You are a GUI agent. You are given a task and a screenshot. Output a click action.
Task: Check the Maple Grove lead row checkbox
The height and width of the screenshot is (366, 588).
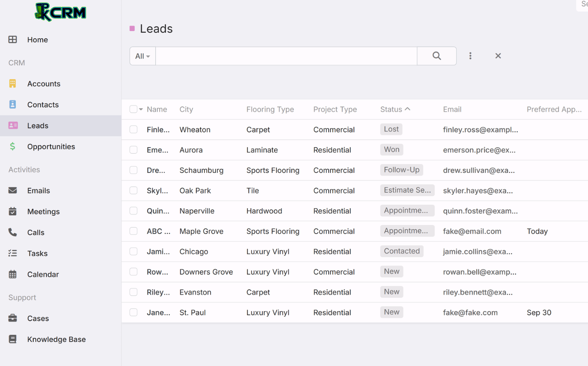[x=133, y=231]
